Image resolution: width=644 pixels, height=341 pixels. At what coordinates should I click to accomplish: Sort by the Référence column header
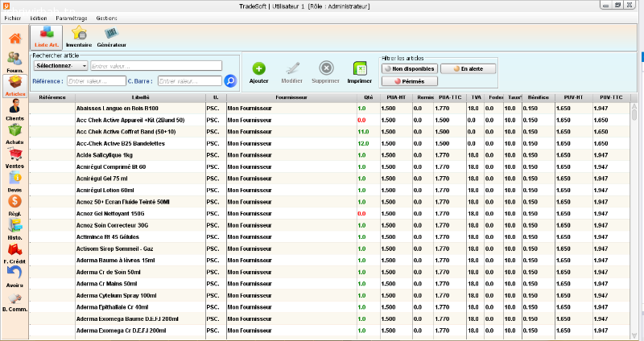point(52,97)
